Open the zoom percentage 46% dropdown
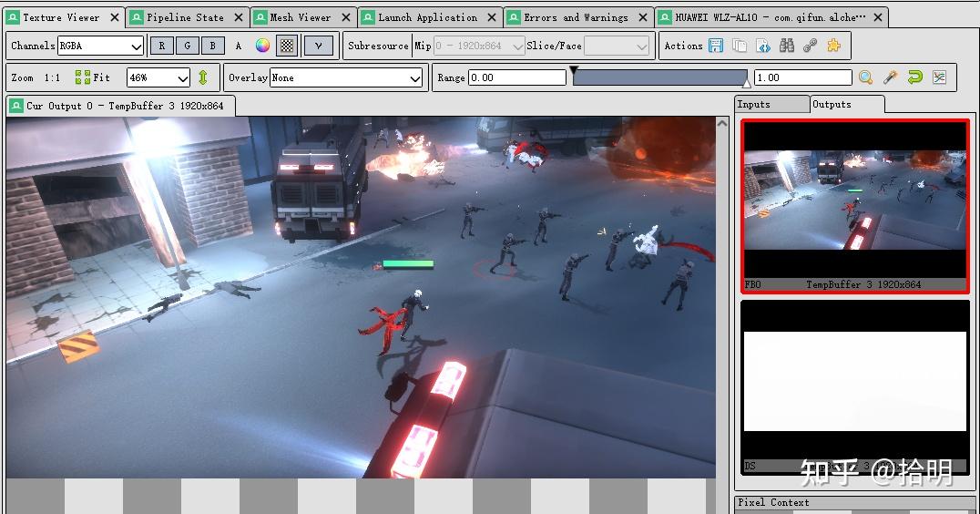 pyautogui.click(x=158, y=77)
